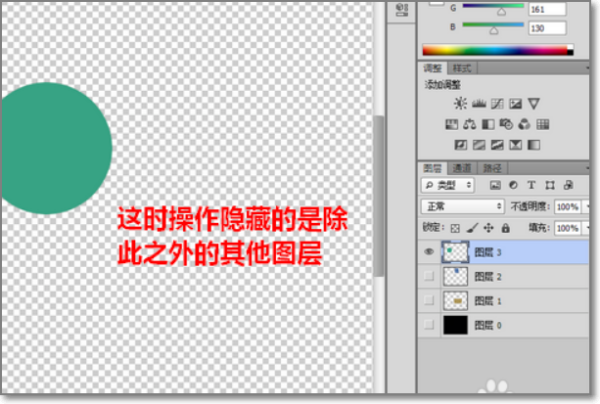Switch to the 图层 tab
The height and width of the screenshot is (404, 600).
pos(433,168)
